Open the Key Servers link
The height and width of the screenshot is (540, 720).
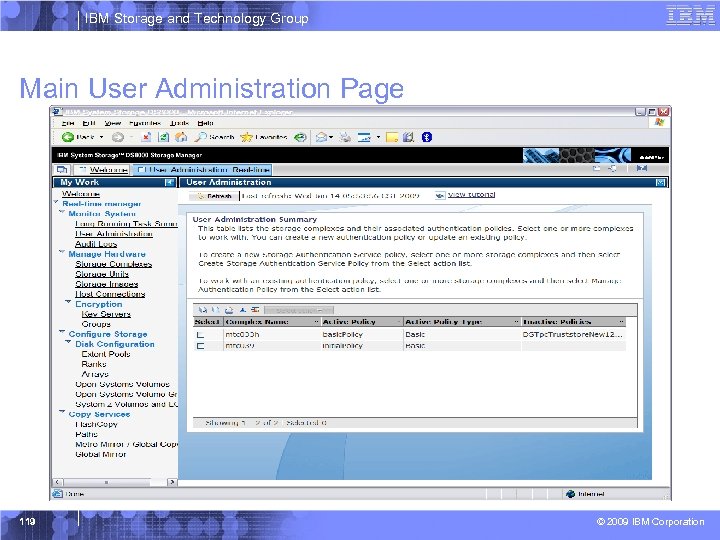coord(106,314)
